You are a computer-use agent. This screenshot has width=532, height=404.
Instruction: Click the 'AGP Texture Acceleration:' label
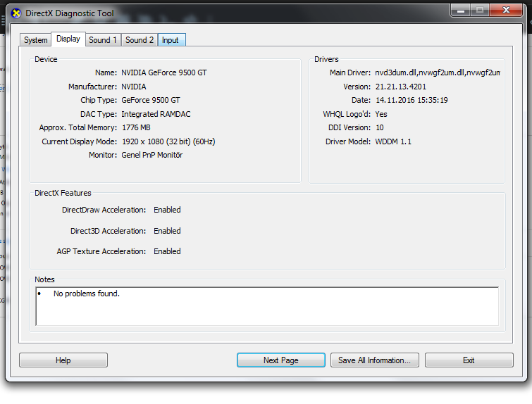(x=101, y=251)
